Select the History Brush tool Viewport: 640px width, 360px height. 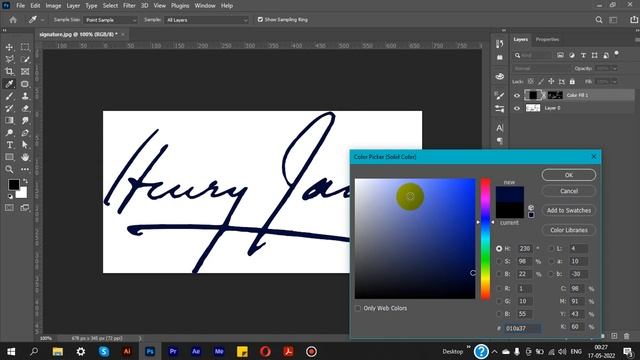pyautogui.click(x=9, y=108)
